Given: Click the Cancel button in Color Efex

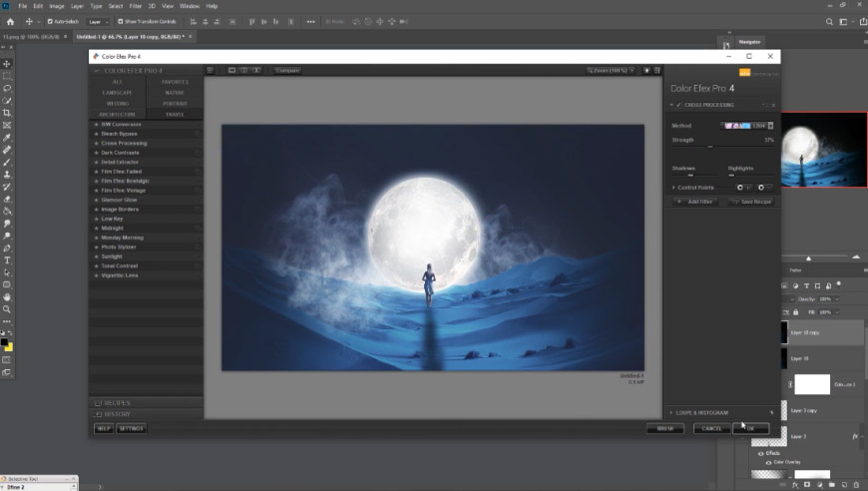Looking at the screenshot, I should click(x=712, y=428).
